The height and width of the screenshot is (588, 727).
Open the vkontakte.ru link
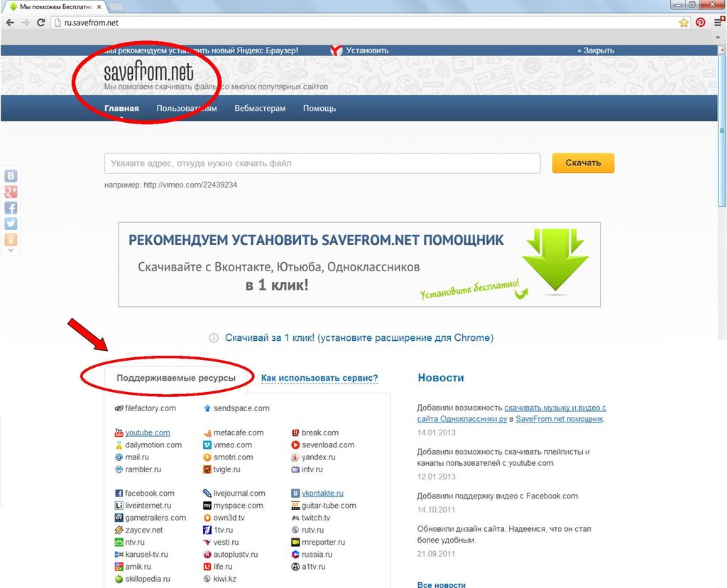pos(322,494)
